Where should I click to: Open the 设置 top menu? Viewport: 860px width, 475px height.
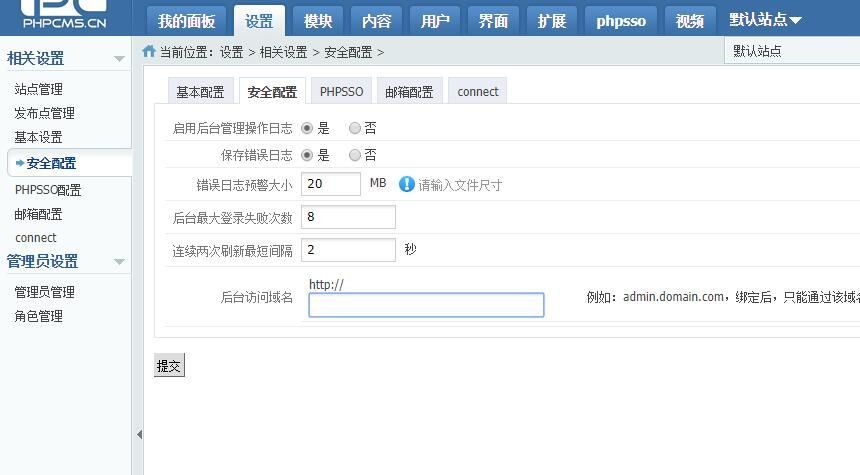coord(259,21)
